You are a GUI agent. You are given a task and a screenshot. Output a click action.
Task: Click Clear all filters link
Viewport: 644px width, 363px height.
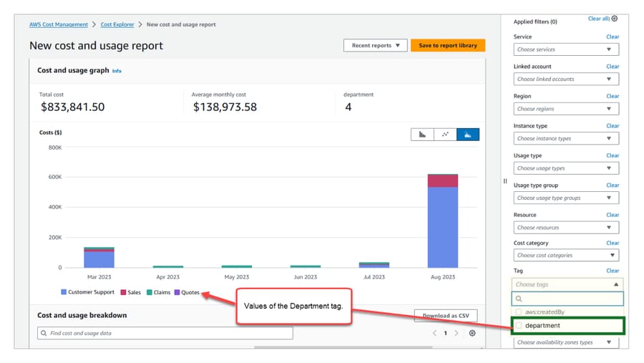599,19
